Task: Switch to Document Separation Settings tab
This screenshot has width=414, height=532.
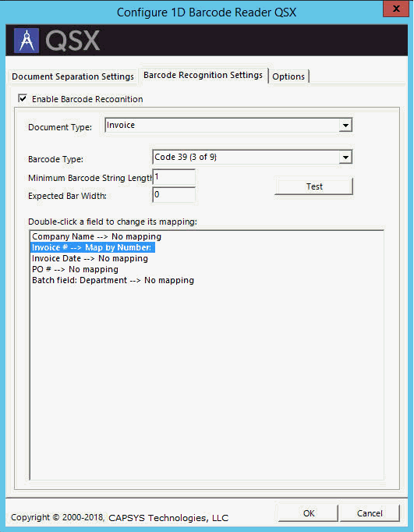Action: point(73,76)
